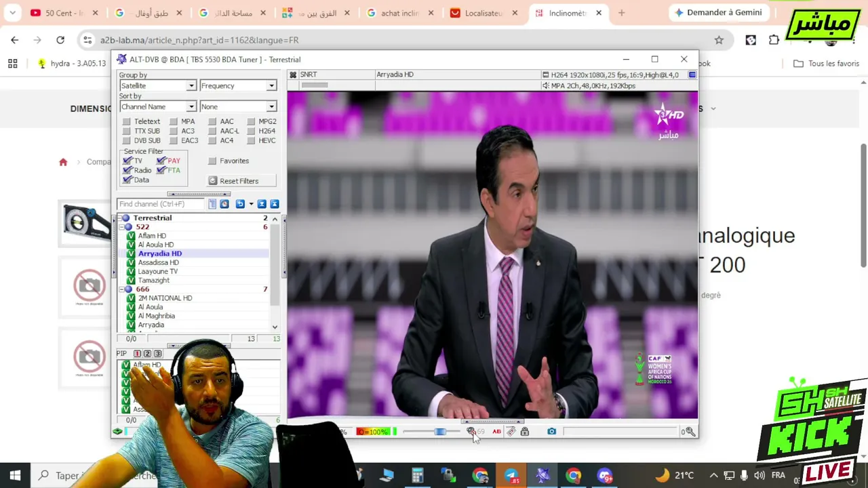Select PIP slot 3
The width and height of the screenshot is (868, 488).
157,354
